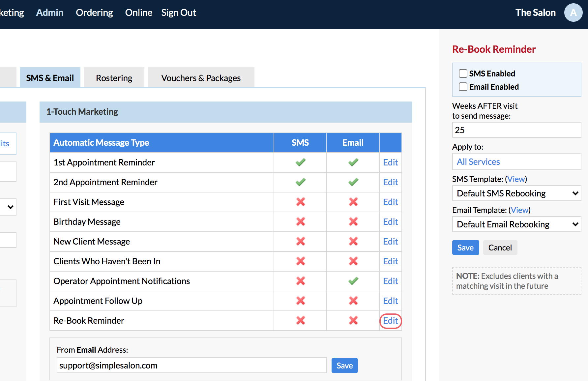The width and height of the screenshot is (588, 381).
Task: Open the All Services apply-to selector
Action: tap(516, 162)
